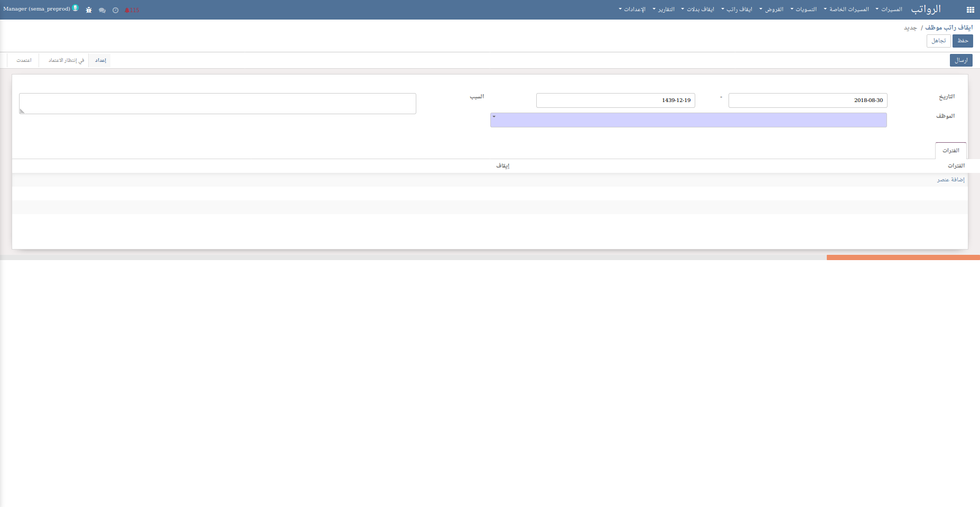This screenshot has height=507, width=980.
Task: Select the الفترات tab
Action: (x=950, y=151)
